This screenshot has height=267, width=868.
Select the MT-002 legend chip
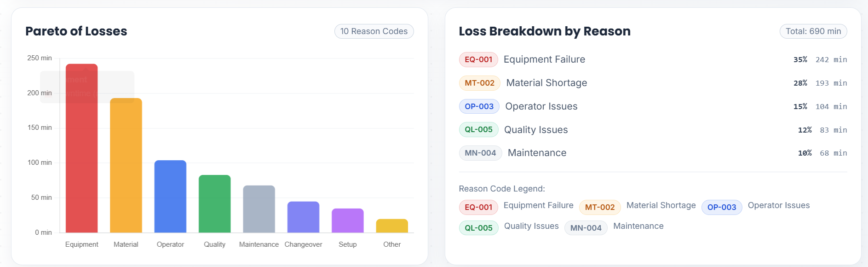click(599, 207)
